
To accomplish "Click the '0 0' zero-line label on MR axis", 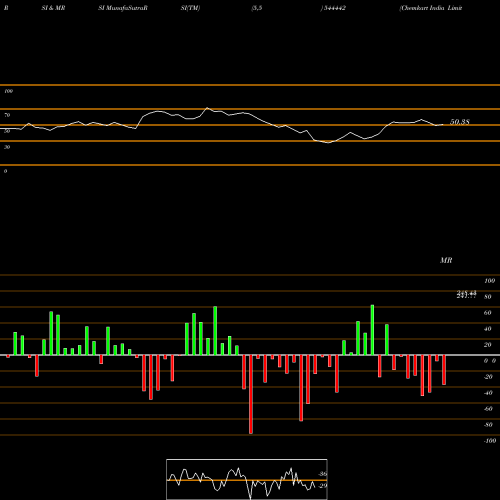I will [490, 361].
